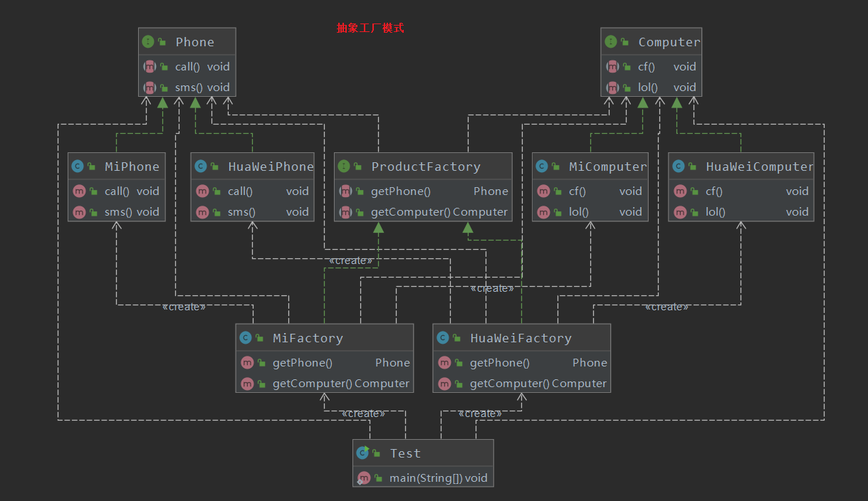Click call() method text in MiPhone node
The height and width of the screenshot is (501, 868).
[x=117, y=191]
